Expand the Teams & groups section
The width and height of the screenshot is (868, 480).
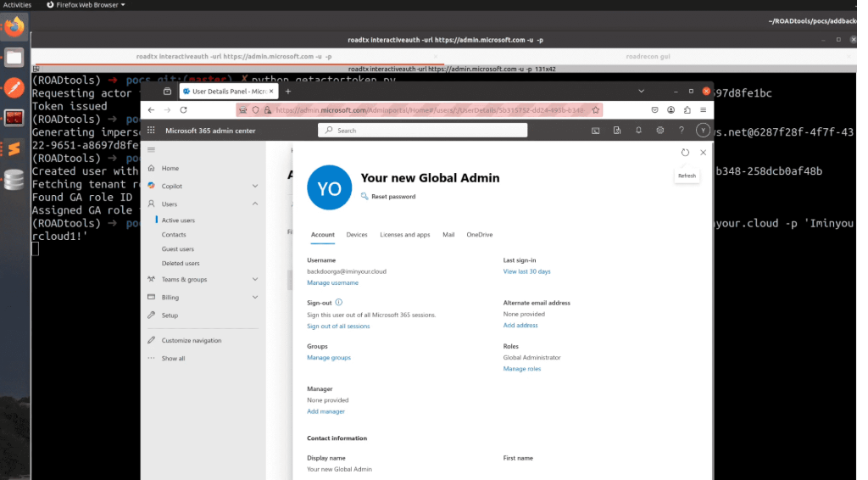[x=255, y=279]
